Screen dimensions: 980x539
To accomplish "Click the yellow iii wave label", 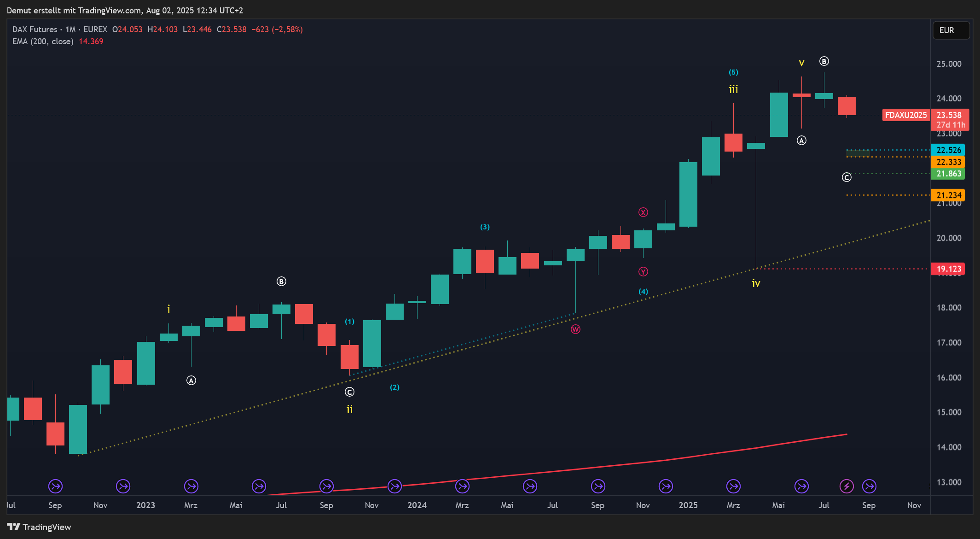I will [x=733, y=89].
